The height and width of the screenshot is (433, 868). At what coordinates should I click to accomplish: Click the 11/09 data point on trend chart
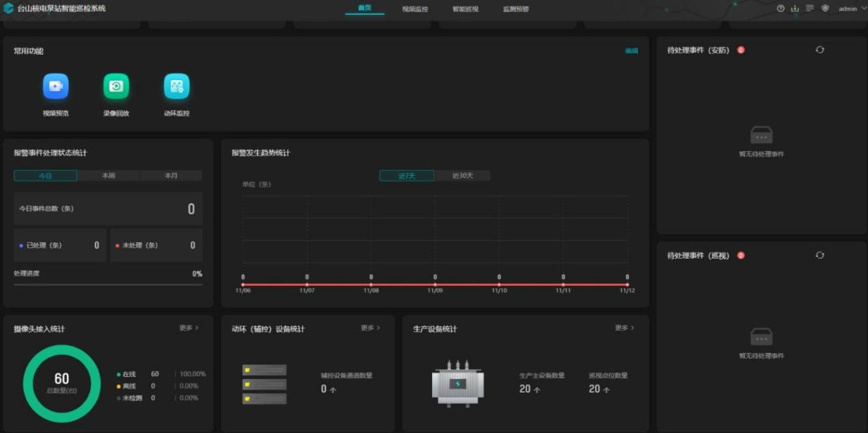point(435,285)
